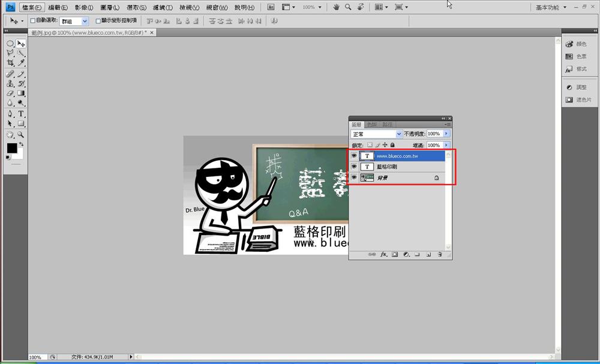Image resolution: width=600 pixels, height=364 pixels.
Task: Select the Type tool in the toolbox
Action: [x=21, y=114]
